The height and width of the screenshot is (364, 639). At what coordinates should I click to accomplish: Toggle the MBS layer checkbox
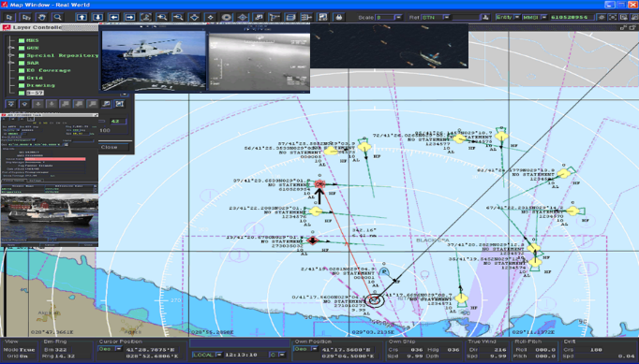tap(22, 40)
